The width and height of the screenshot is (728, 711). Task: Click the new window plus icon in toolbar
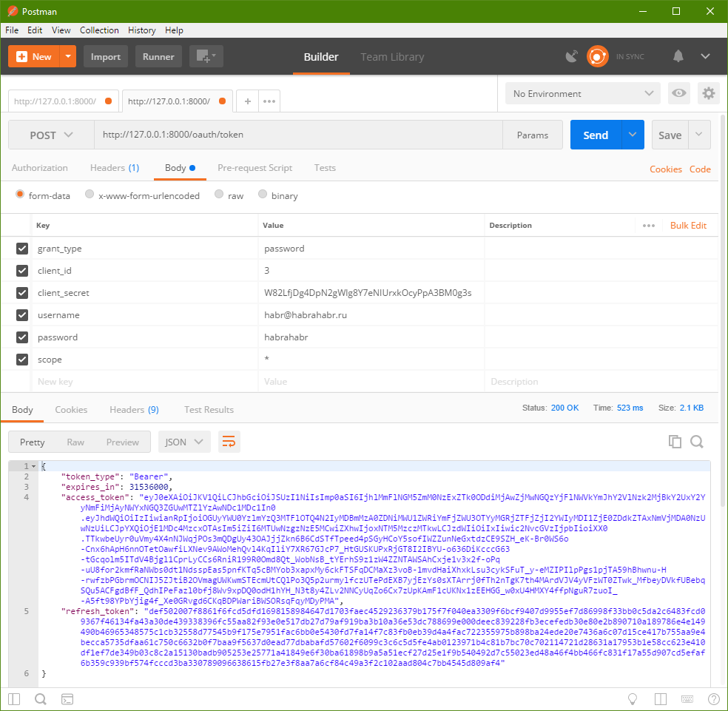coord(206,57)
